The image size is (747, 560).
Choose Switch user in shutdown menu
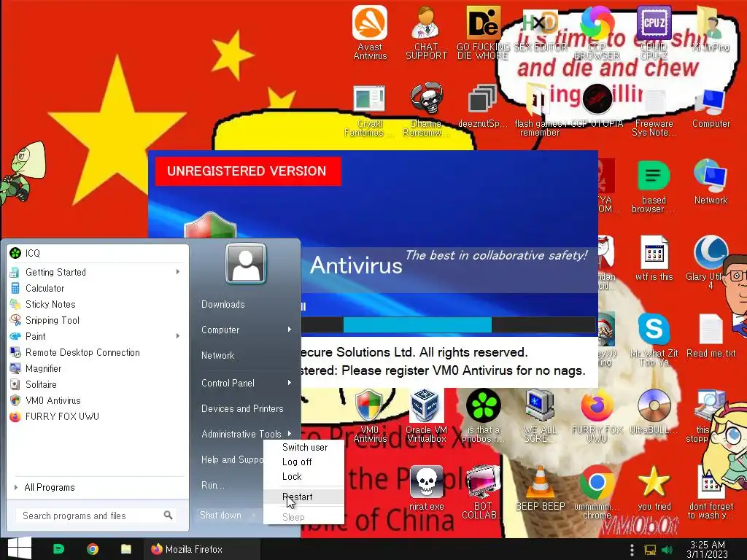pos(305,447)
